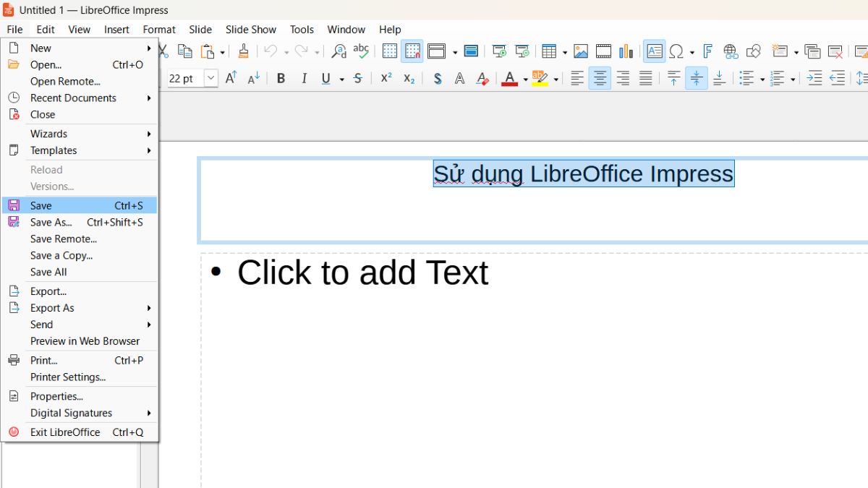
Task: Click the Delete Slide icon
Action: 835,51
